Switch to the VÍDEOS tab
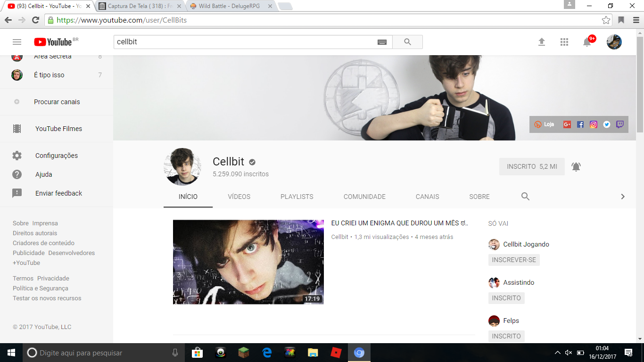This screenshot has height=362, width=644. point(239,197)
